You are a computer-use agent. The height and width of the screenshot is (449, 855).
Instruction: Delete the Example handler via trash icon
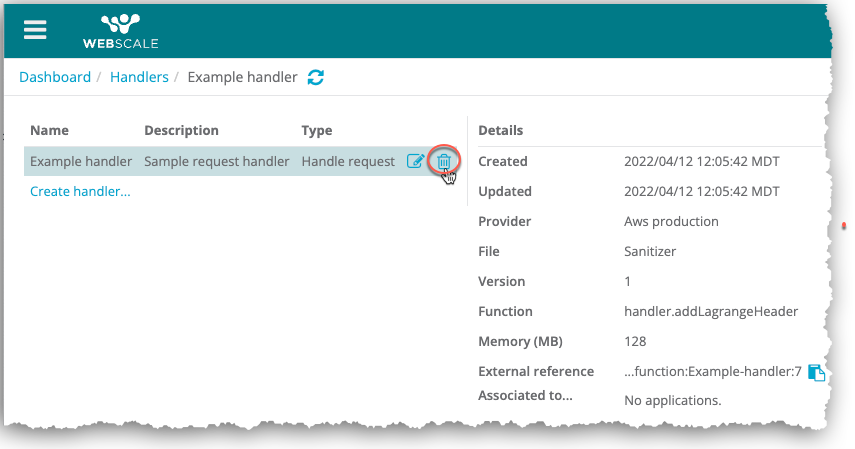coord(444,161)
